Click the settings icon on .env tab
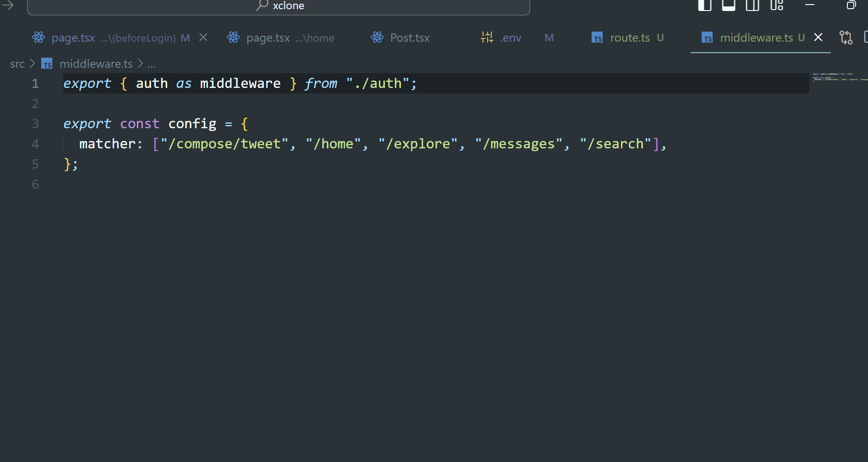The width and height of the screenshot is (868, 462). click(x=487, y=38)
